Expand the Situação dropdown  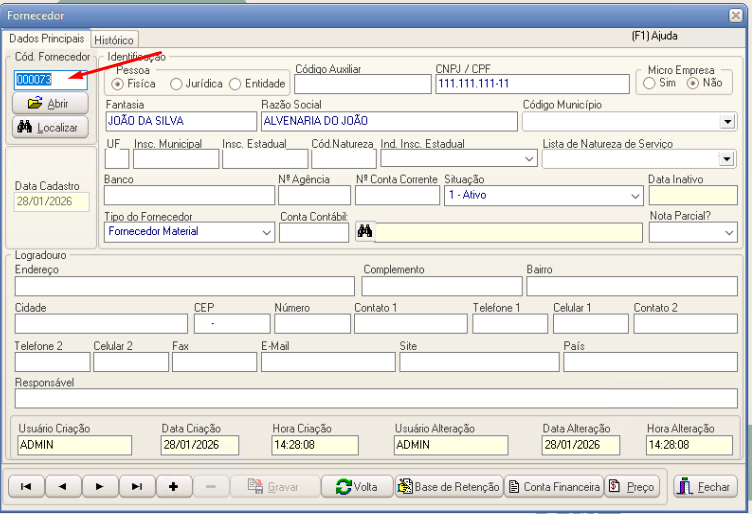(635, 195)
